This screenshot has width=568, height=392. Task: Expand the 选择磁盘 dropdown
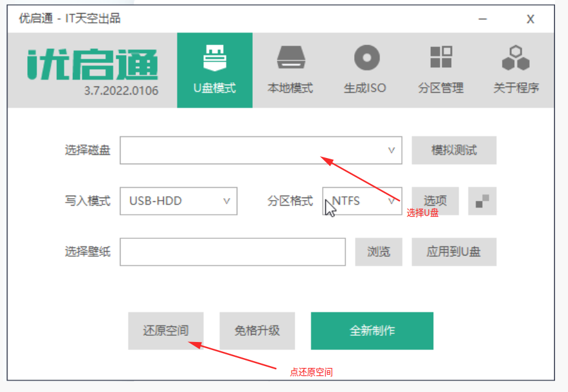pyautogui.click(x=261, y=150)
